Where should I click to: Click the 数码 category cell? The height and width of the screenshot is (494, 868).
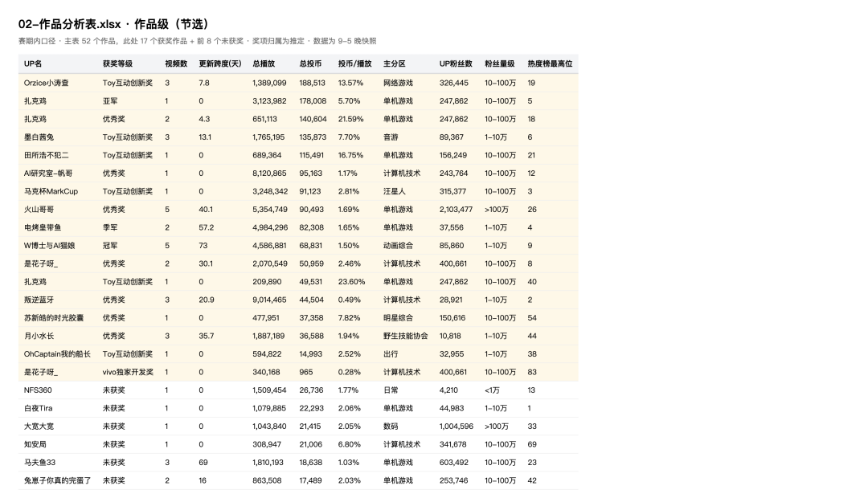(391, 427)
